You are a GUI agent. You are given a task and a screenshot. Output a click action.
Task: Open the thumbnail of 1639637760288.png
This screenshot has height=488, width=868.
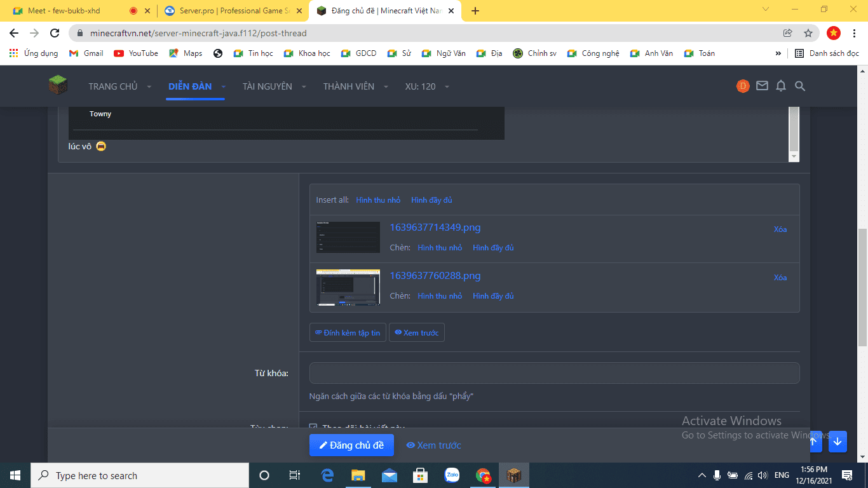tap(348, 287)
